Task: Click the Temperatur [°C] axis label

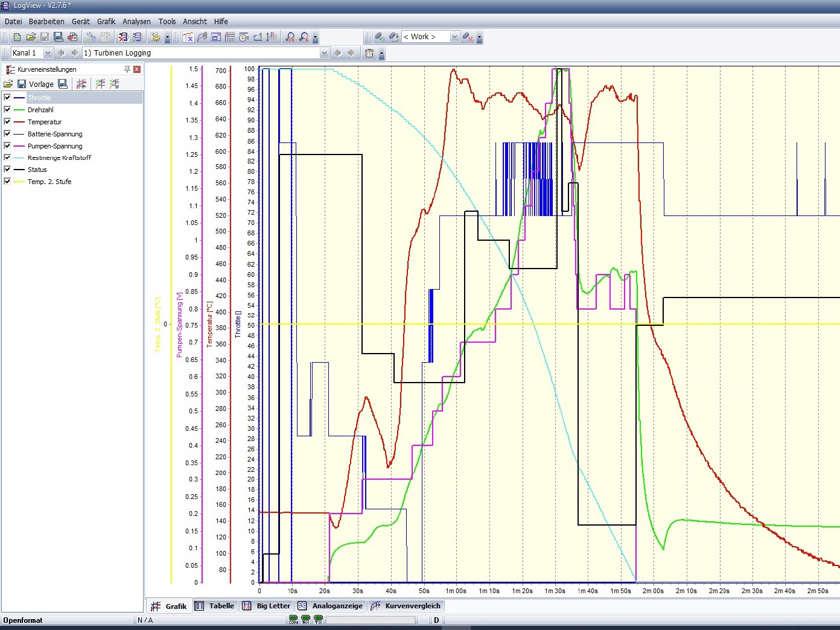Action: [210, 324]
